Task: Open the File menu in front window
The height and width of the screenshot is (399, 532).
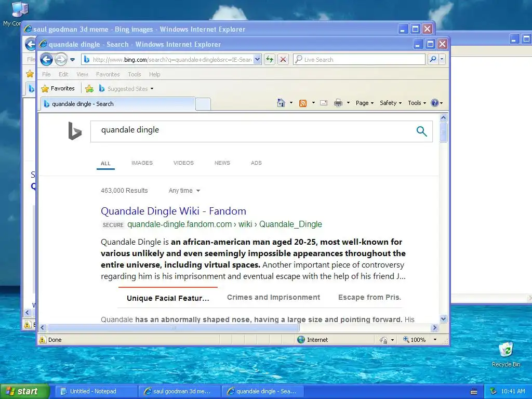Action: (46, 74)
